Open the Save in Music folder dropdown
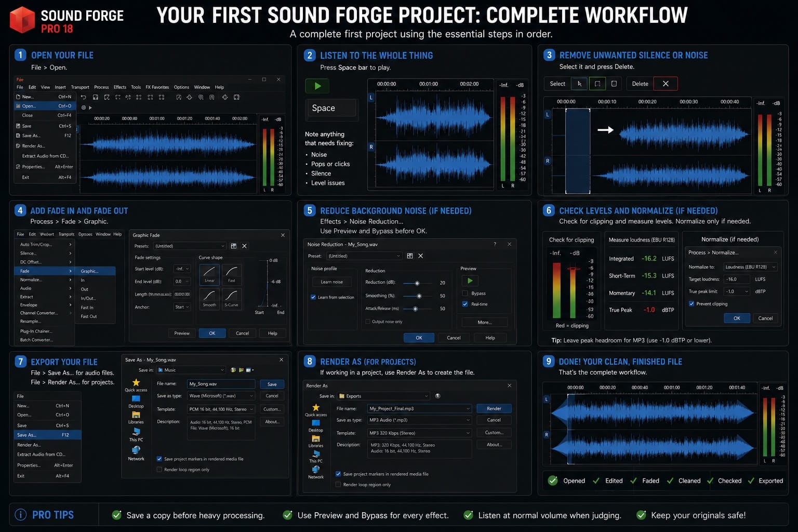Screen dimensions: 798x532 191,370
